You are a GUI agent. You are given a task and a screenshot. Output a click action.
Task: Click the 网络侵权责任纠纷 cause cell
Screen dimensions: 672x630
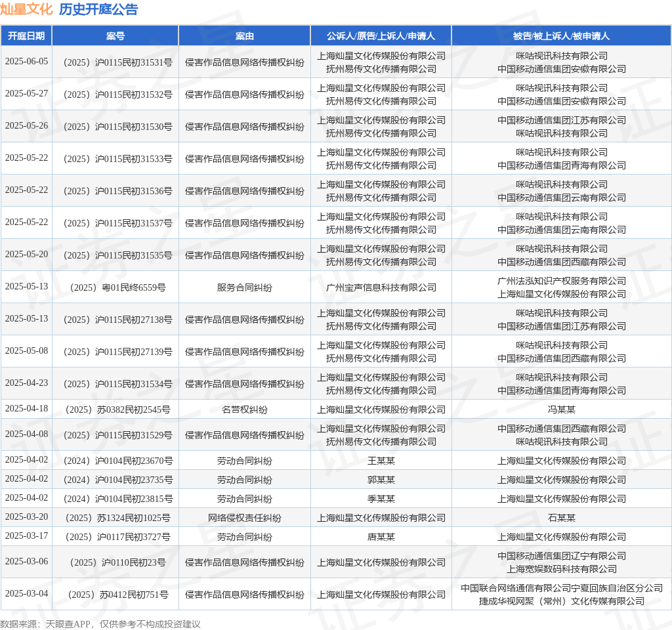pyautogui.click(x=244, y=518)
